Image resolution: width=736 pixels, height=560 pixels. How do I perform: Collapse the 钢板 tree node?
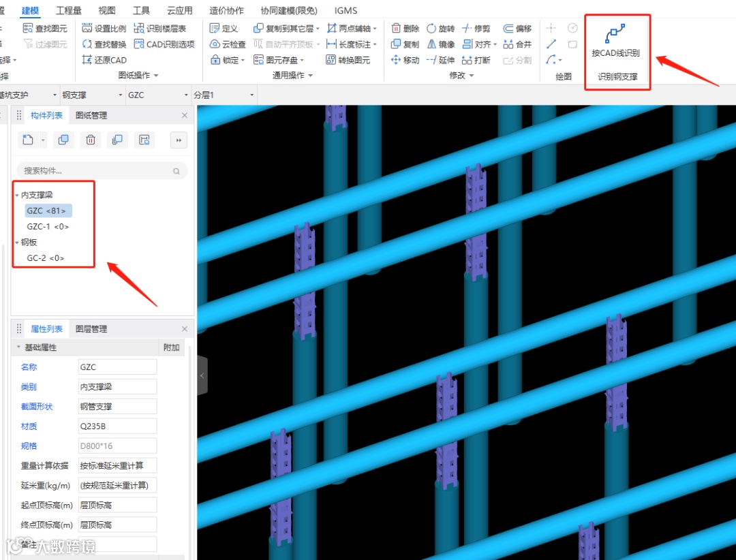17,243
